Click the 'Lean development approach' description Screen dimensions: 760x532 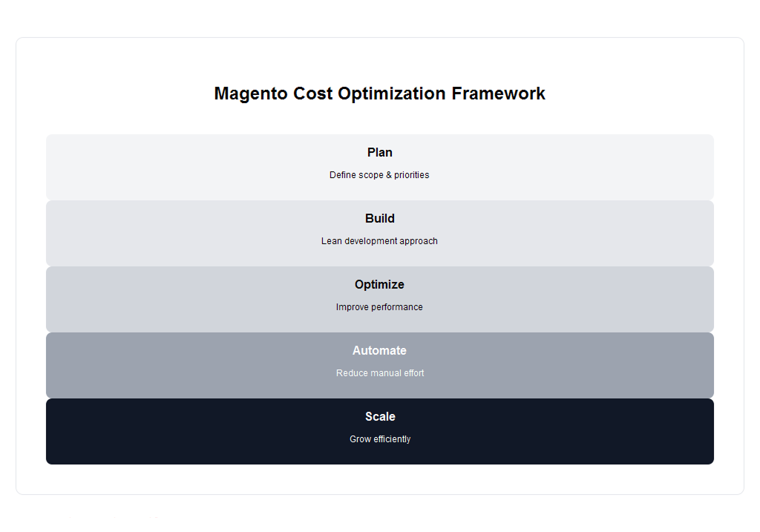tap(379, 241)
